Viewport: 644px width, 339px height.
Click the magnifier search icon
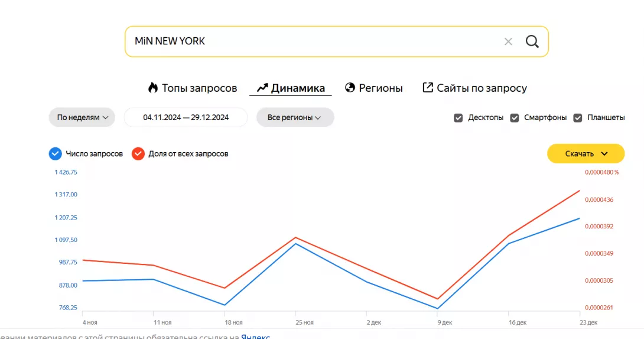[x=532, y=41]
